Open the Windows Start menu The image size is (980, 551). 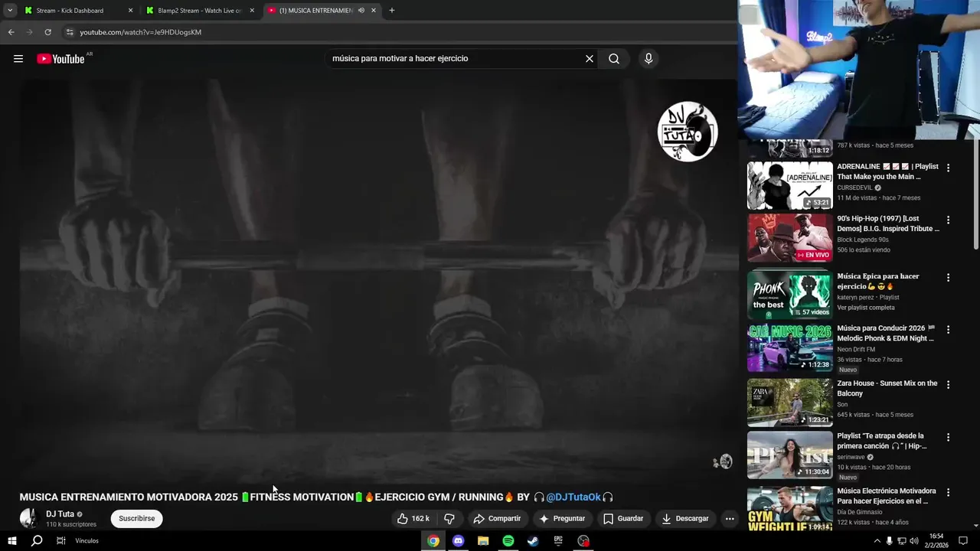(x=12, y=540)
